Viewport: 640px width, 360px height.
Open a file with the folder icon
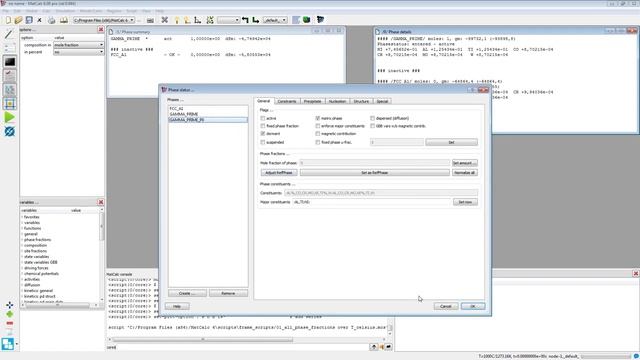18,20
